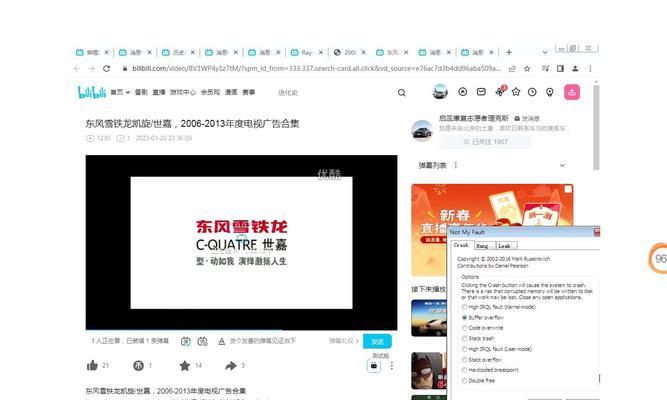Viewport: 667px width, 400px height.
Task: Select the Double free radio button
Action: tap(464, 380)
